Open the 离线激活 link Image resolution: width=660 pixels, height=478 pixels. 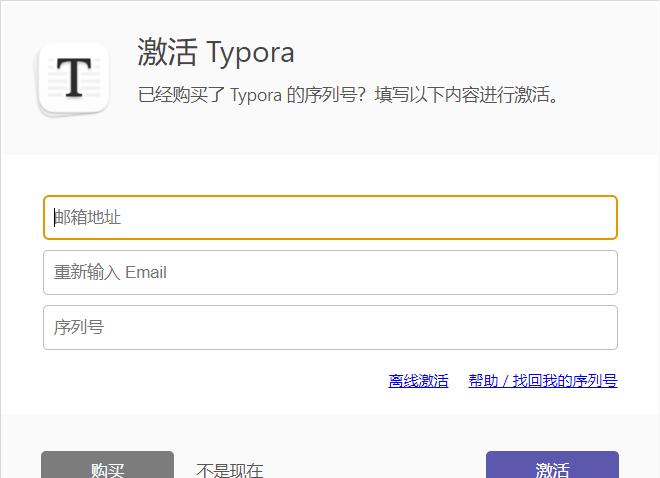pyautogui.click(x=418, y=381)
